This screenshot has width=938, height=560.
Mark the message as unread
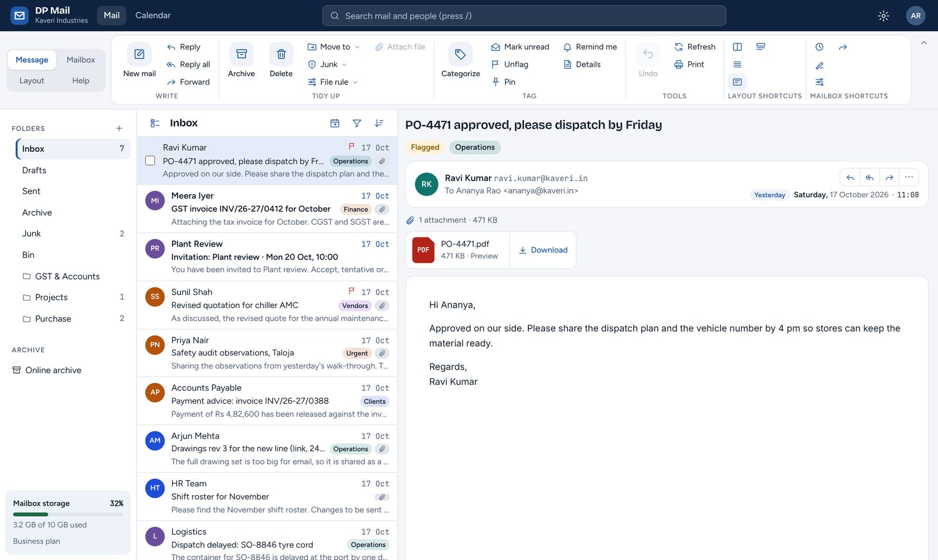tap(520, 47)
